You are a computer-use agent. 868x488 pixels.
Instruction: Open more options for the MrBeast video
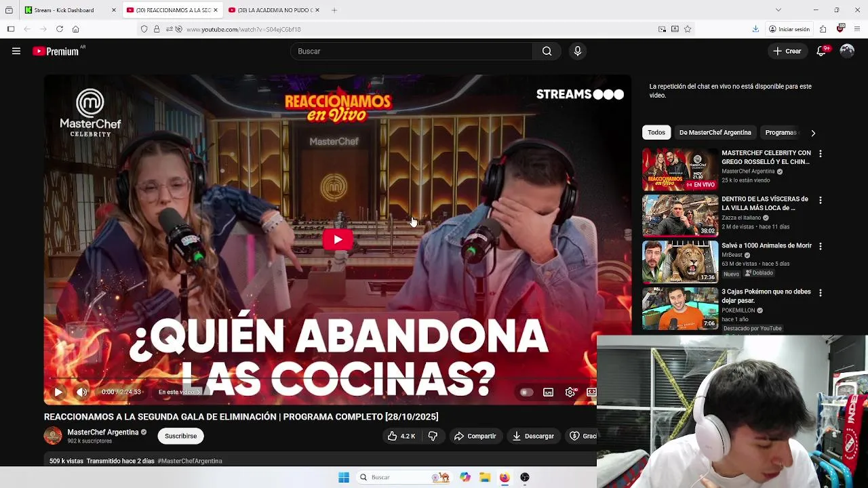(821, 246)
